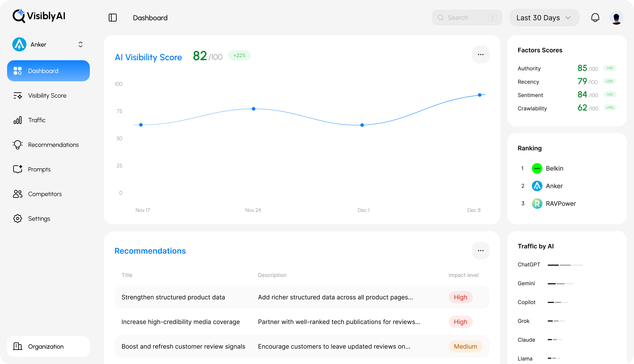
Task: Expand the Anker workspace switcher
Action: pos(80,44)
